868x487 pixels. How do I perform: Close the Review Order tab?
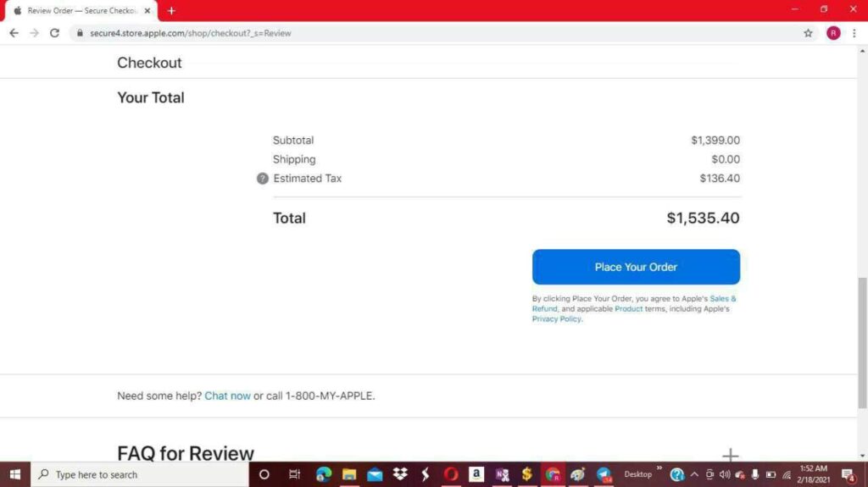(x=147, y=10)
